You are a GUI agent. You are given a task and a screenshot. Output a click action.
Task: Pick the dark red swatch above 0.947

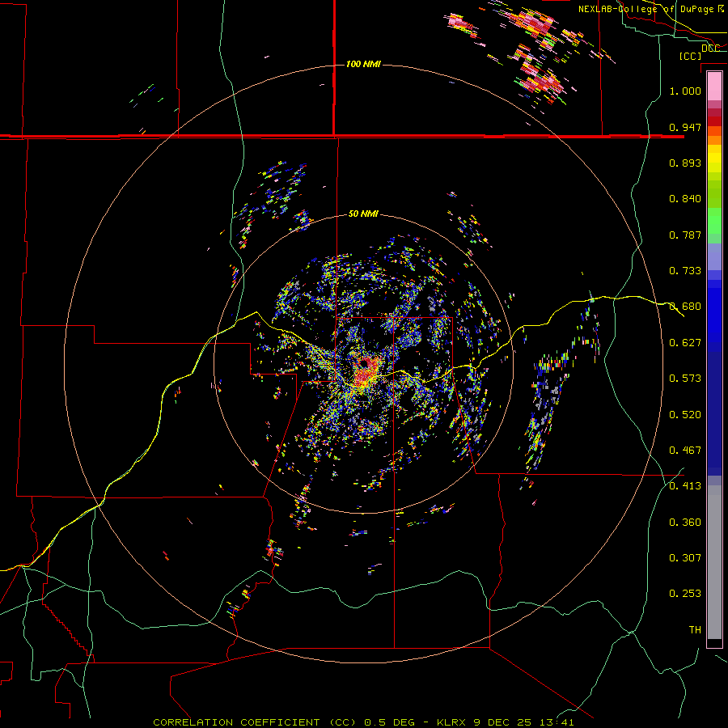click(714, 121)
